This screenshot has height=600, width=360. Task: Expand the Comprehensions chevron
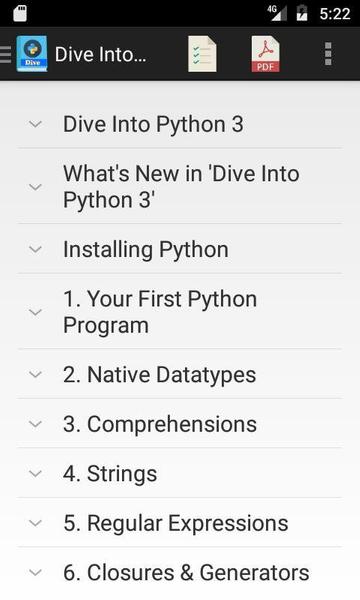tap(35, 424)
